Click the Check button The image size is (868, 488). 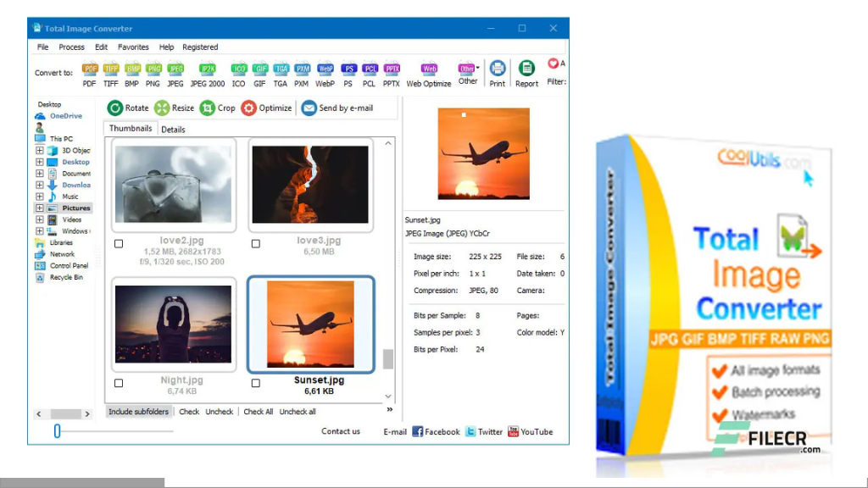(x=189, y=412)
